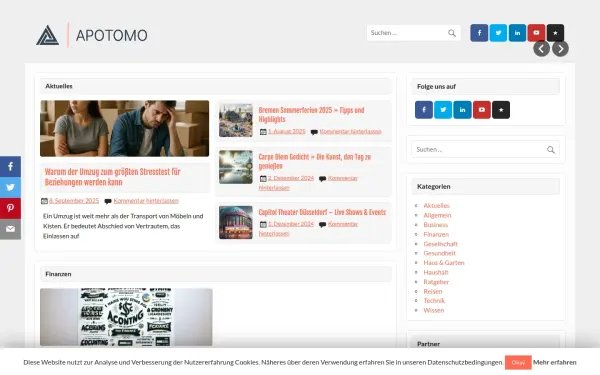Screen dimensions: 600x375
Task: Select Technik category
Action: tap(434, 300)
